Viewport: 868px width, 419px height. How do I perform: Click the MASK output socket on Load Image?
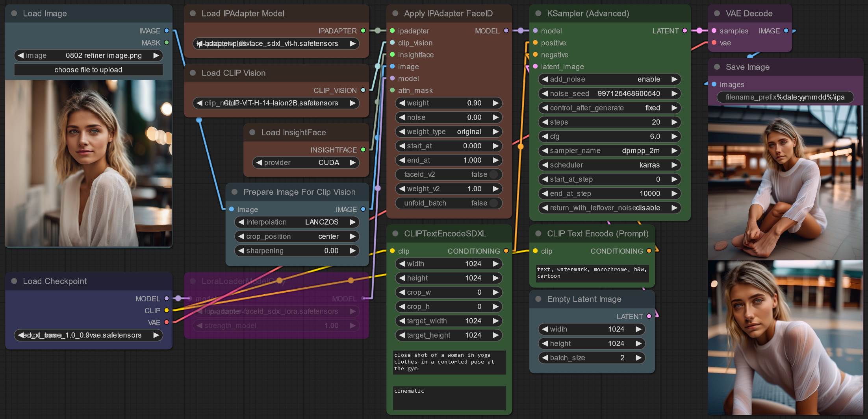167,42
